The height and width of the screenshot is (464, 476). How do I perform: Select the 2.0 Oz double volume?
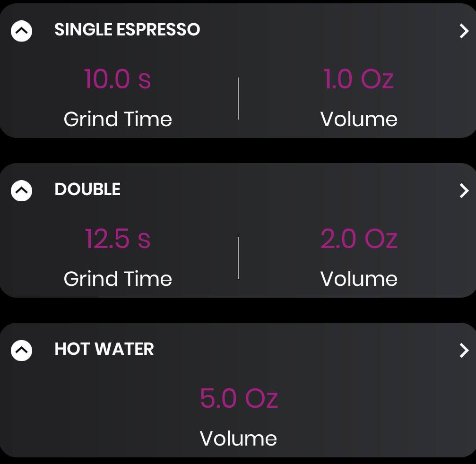coord(358,239)
